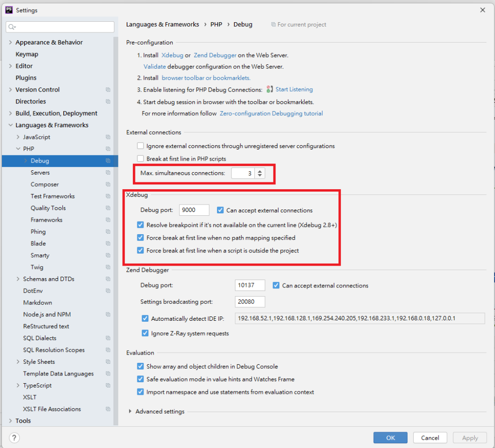Open the Keymap settings page
The image size is (495, 448).
[27, 54]
